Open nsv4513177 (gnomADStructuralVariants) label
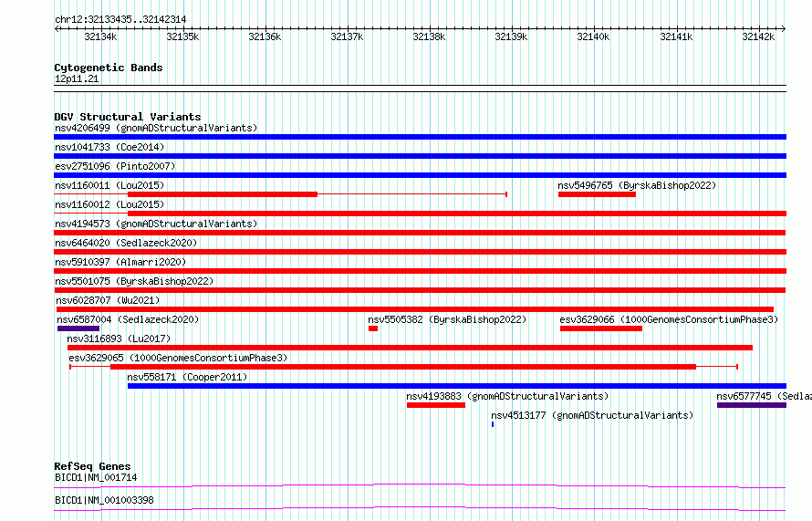This screenshot has height=521, width=812. click(592, 415)
